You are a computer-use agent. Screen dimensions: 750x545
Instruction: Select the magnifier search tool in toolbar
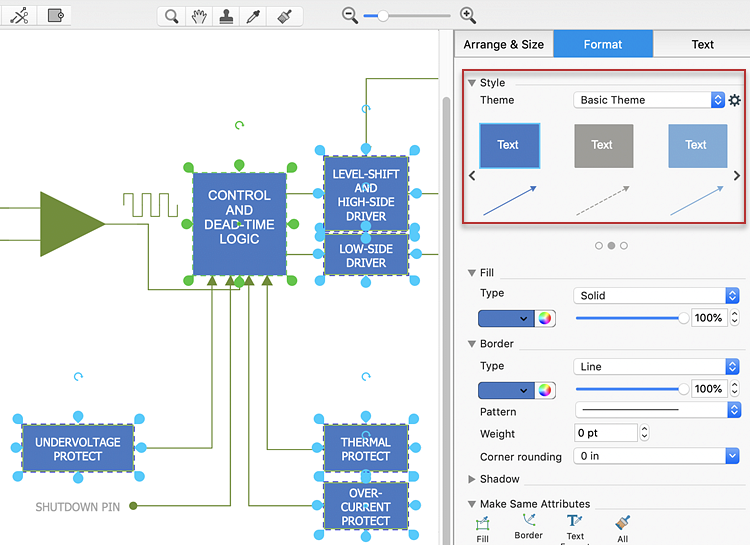[x=172, y=16]
